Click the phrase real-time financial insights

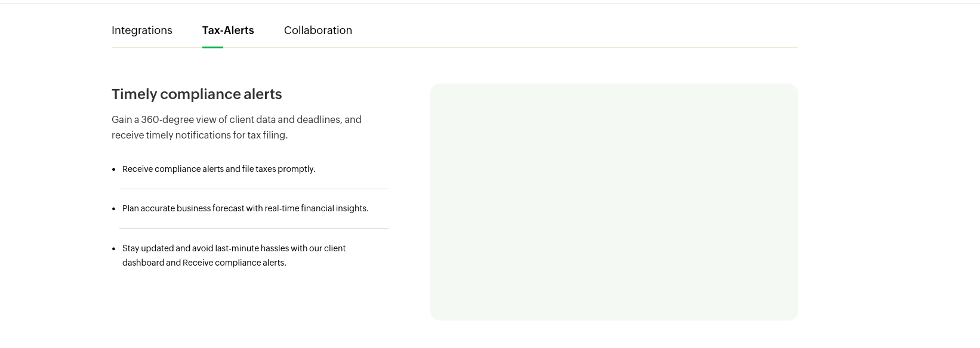[x=316, y=208]
